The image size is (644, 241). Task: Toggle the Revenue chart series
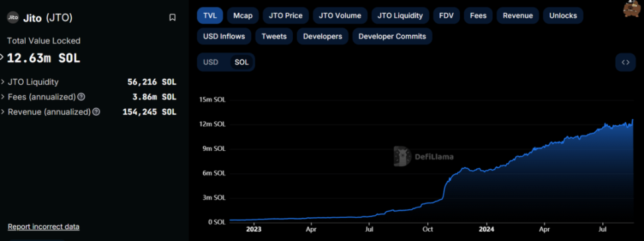(518, 16)
